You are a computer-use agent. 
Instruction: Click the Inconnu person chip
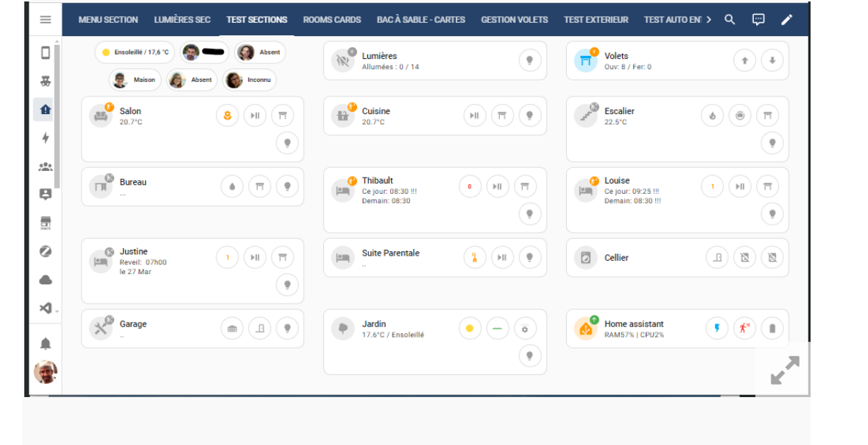point(249,80)
